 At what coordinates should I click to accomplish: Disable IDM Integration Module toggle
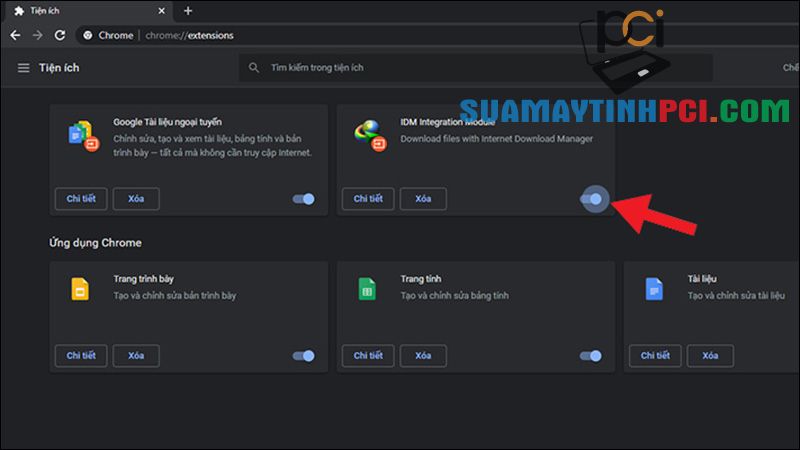tap(592, 199)
